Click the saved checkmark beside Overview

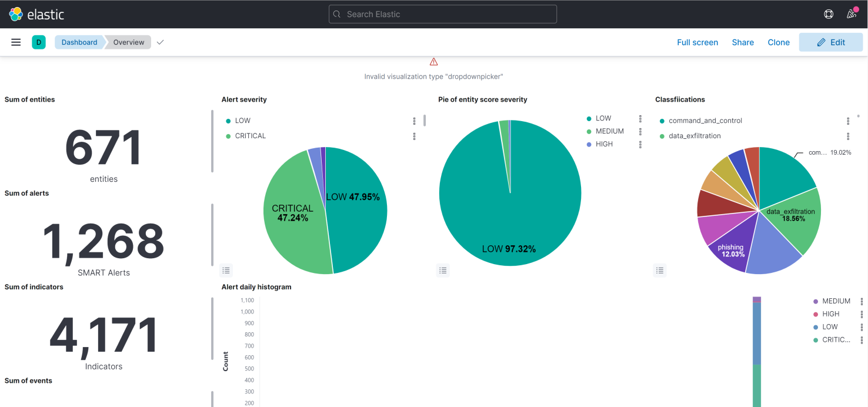coord(160,42)
